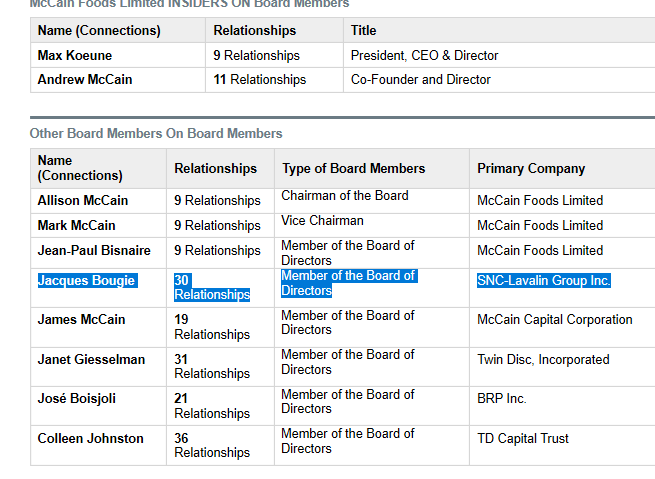Click Colleen Johnston's 36 Relationships text
This screenshot has height=479, width=655.
coord(212,445)
